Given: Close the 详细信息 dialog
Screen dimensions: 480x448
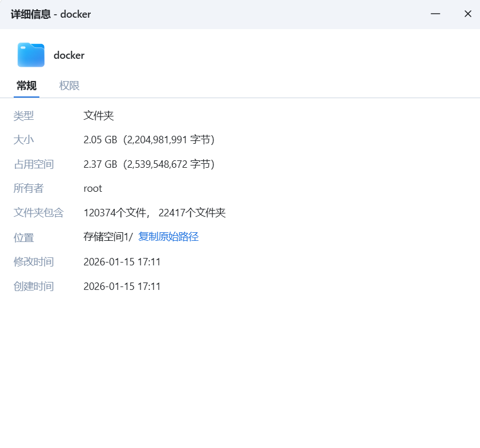Looking at the screenshot, I should coord(467,14).
